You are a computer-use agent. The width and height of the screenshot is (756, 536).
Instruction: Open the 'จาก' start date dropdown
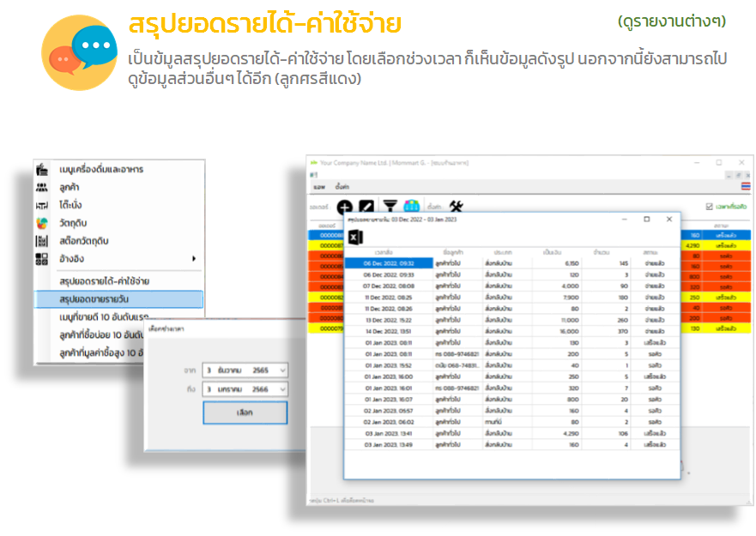point(283,370)
